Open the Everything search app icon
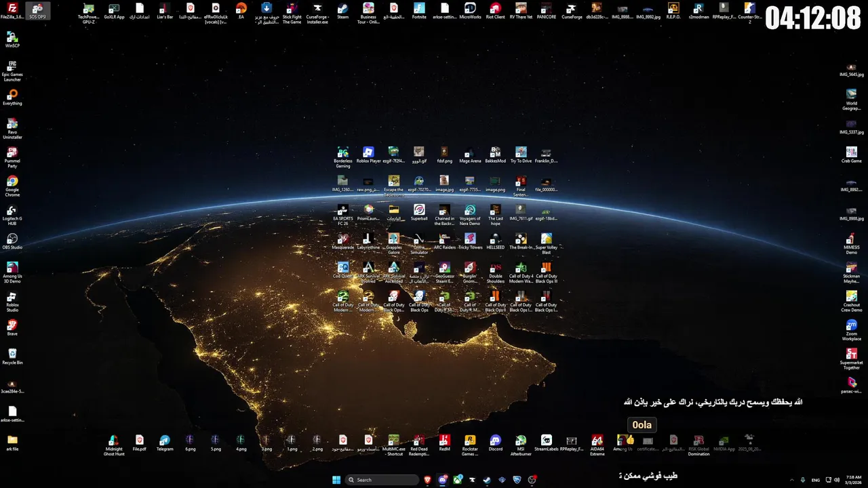The height and width of the screenshot is (488, 868). pyautogui.click(x=12, y=98)
